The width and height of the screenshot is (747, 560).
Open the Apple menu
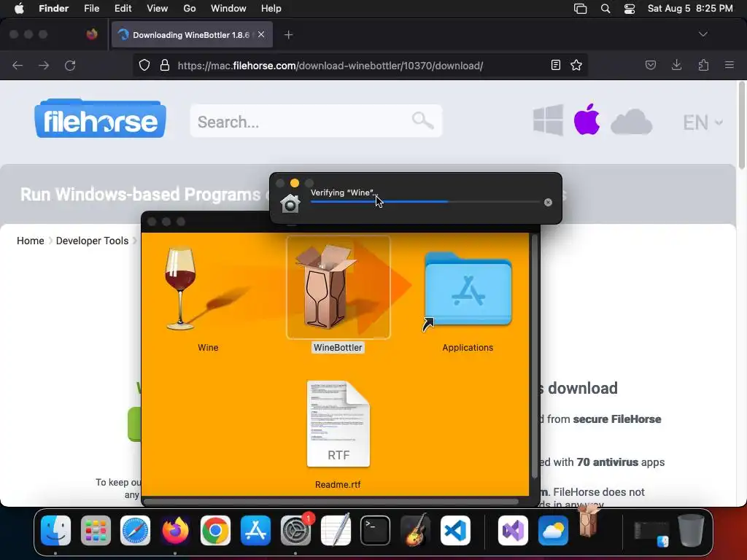(x=19, y=9)
